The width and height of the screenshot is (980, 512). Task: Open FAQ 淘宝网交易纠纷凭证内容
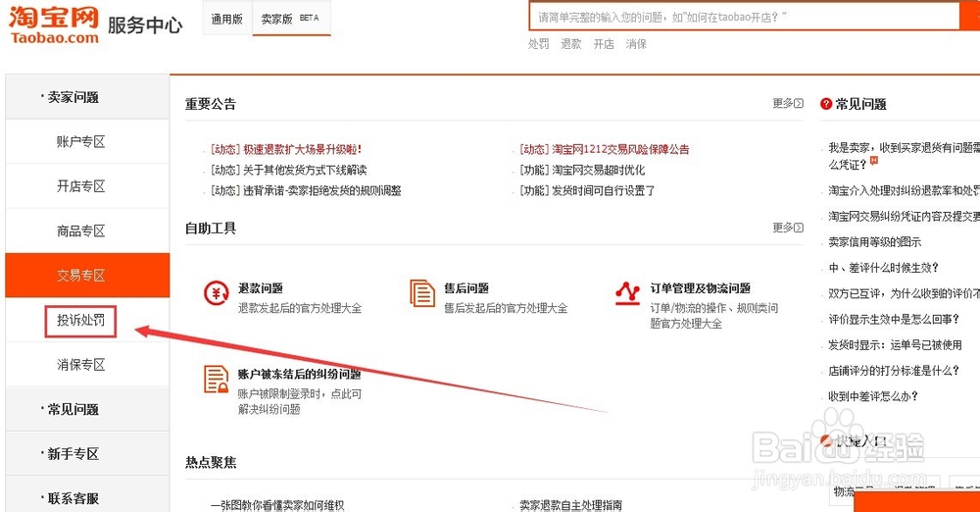pyautogui.click(x=904, y=217)
